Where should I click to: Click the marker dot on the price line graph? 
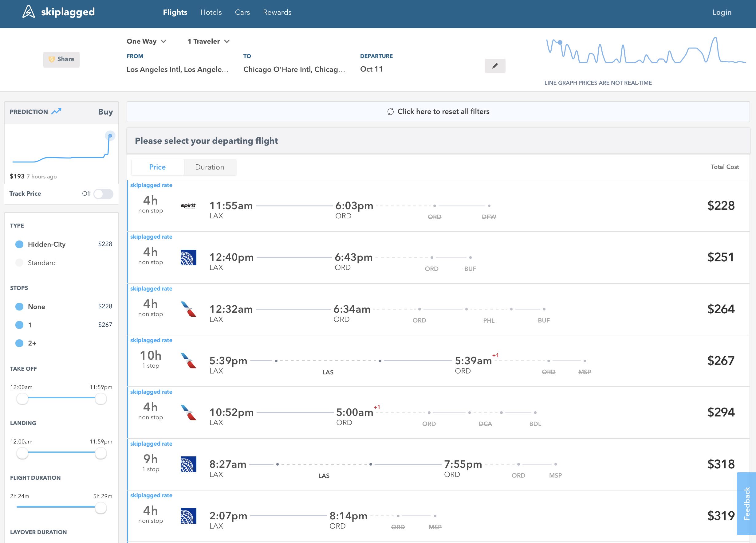560,42
